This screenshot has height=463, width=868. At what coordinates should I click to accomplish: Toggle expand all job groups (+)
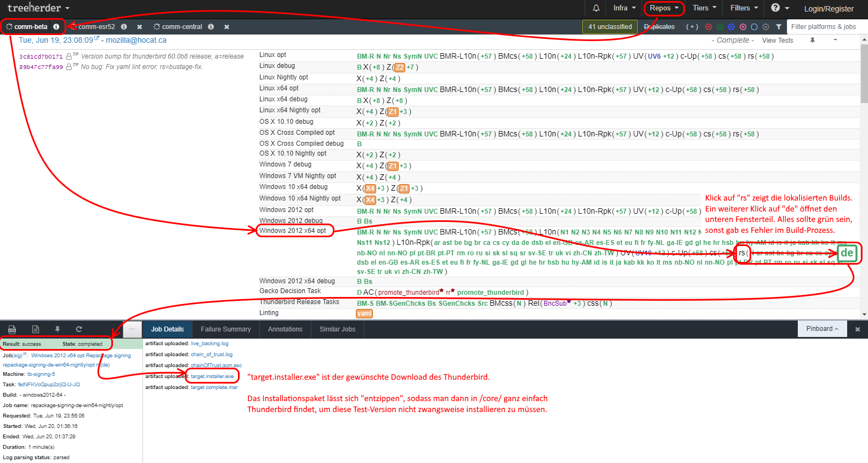tap(692, 27)
